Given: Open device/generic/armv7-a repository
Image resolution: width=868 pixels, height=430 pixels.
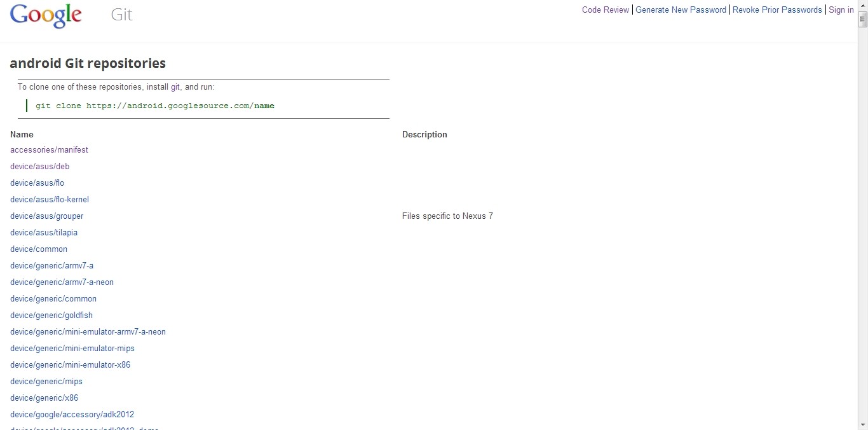Looking at the screenshot, I should click(x=51, y=266).
